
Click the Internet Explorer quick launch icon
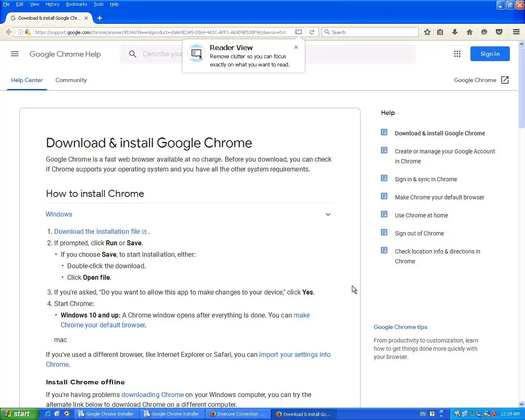click(48, 414)
